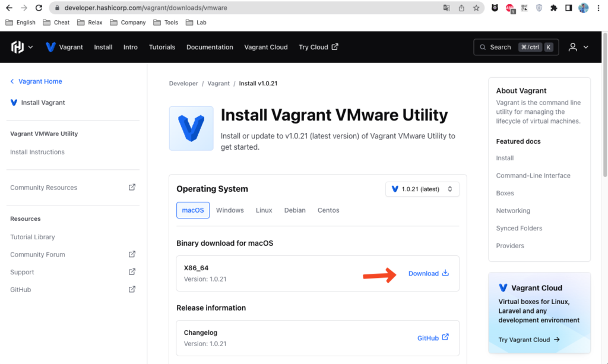Go back with the browser back arrow
The height and width of the screenshot is (364, 608).
point(9,8)
